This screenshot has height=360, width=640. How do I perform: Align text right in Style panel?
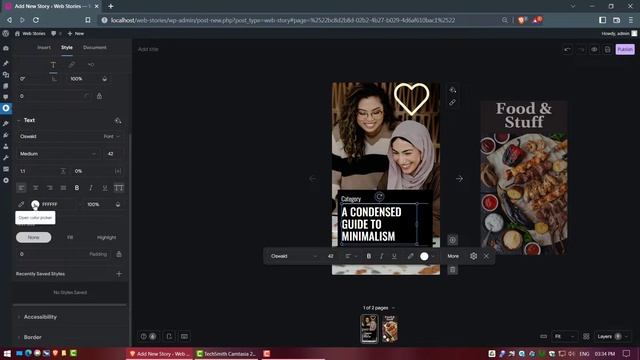pos(49,188)
